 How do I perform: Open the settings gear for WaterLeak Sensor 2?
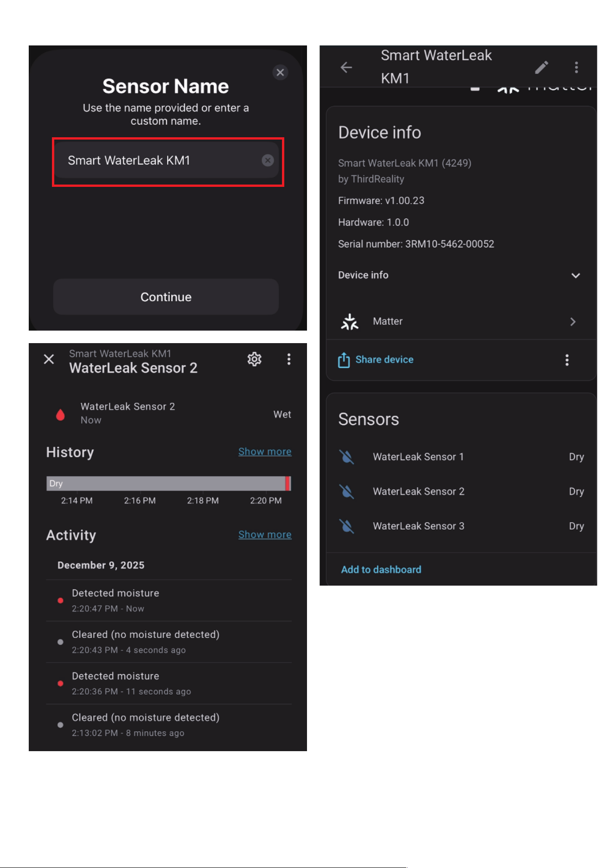(254, 359)
